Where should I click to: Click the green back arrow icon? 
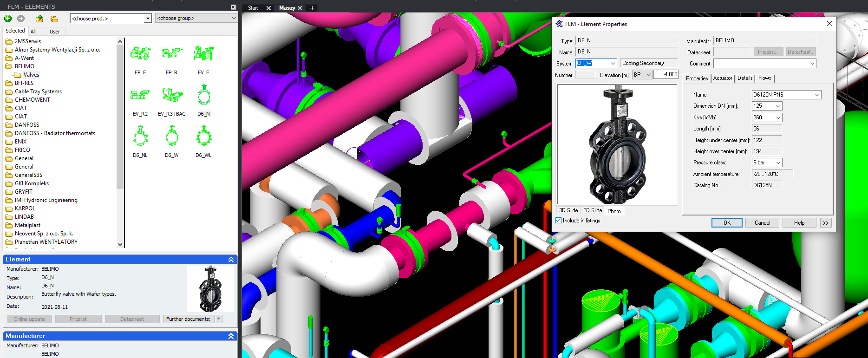[8, 19]
